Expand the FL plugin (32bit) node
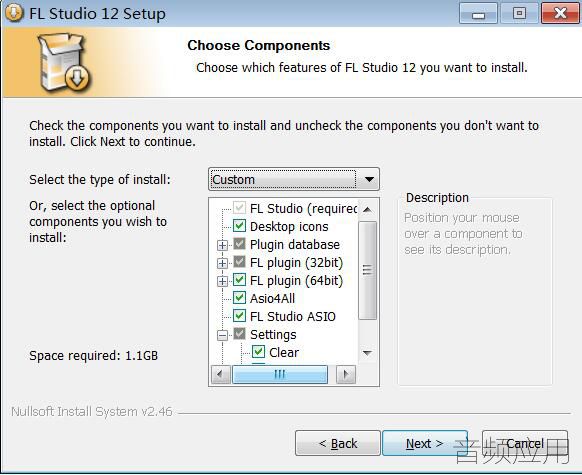Image resolution: width=582 pixels, height=475 pixels. point(222,263)
